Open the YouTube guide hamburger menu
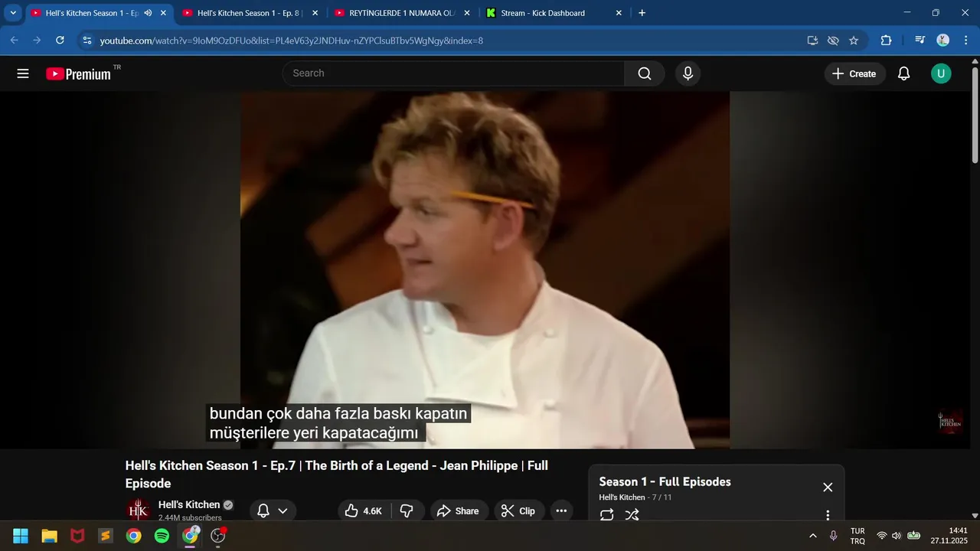Screen dimensions: 980x551 [x=23, y=73]
